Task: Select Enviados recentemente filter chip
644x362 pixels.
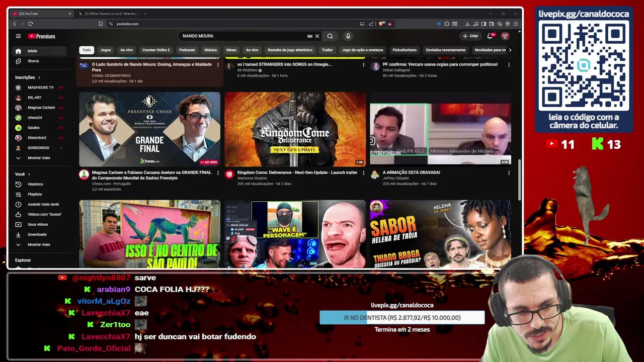Action: (446, 50)
